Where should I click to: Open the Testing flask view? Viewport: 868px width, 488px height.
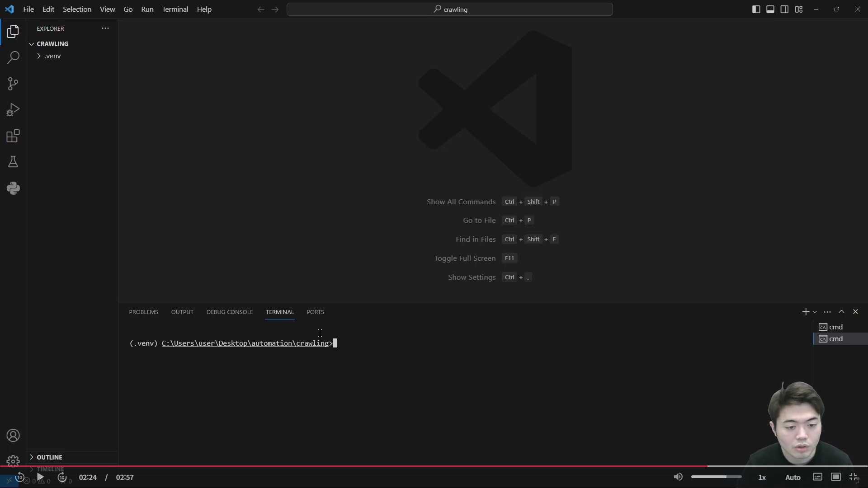[x=13, y=162]
